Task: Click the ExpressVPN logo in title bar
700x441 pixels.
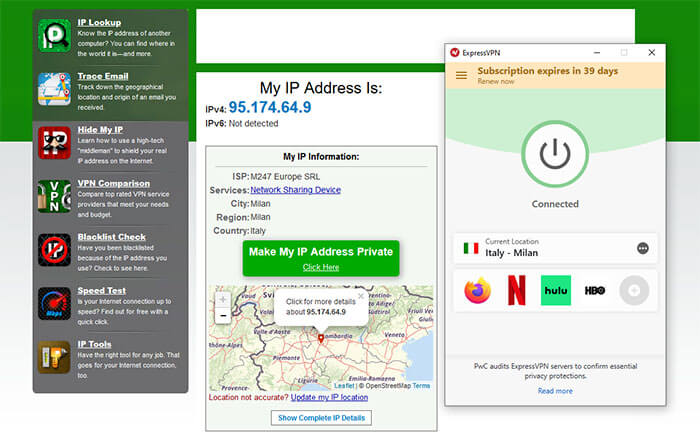Action: coord(455,53)
